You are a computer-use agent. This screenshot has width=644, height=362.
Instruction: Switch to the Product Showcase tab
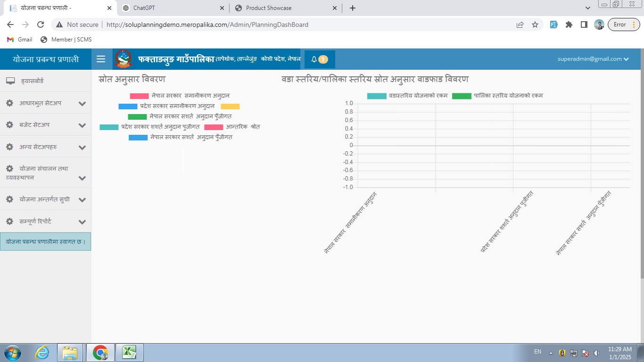coord(285,8)
